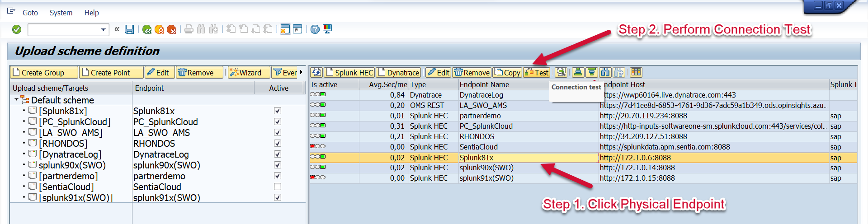Enable the Active checkbox for SentiaCloud
The width and height of the screenshot is (868, 224).
point(278,187)
